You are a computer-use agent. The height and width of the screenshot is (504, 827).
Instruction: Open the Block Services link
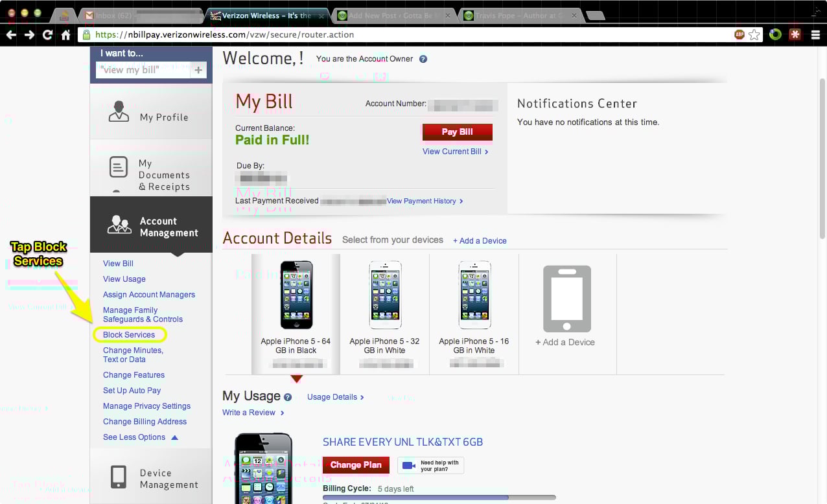(130, 334)
